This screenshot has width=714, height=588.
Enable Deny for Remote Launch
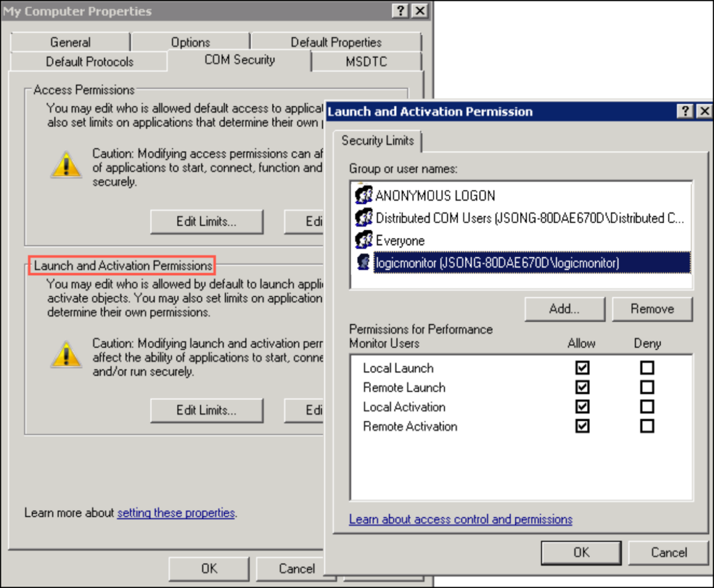647,387
